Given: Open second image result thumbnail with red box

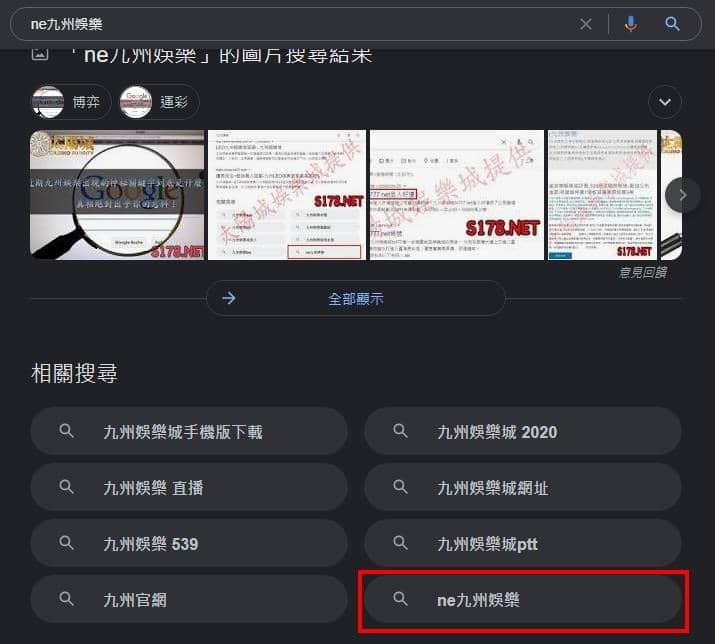Looking at the screenshot, I should click(x=287, y=195).
